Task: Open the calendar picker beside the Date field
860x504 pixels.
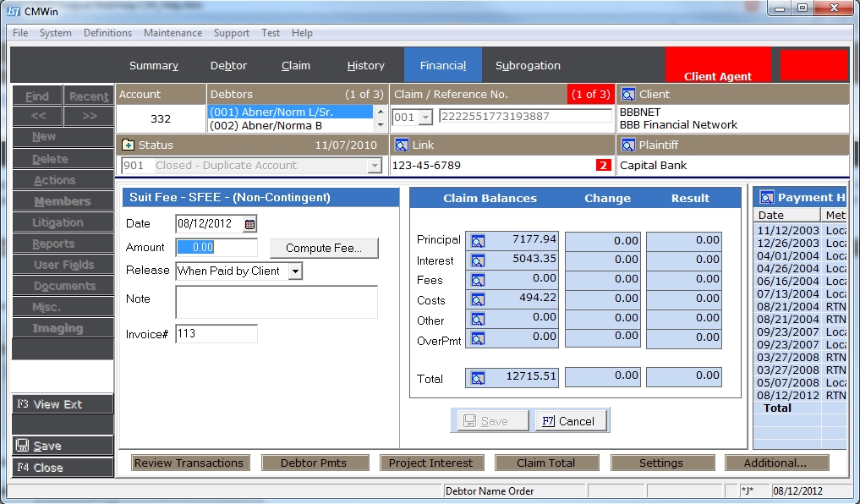Action: [x=249, y=224]
